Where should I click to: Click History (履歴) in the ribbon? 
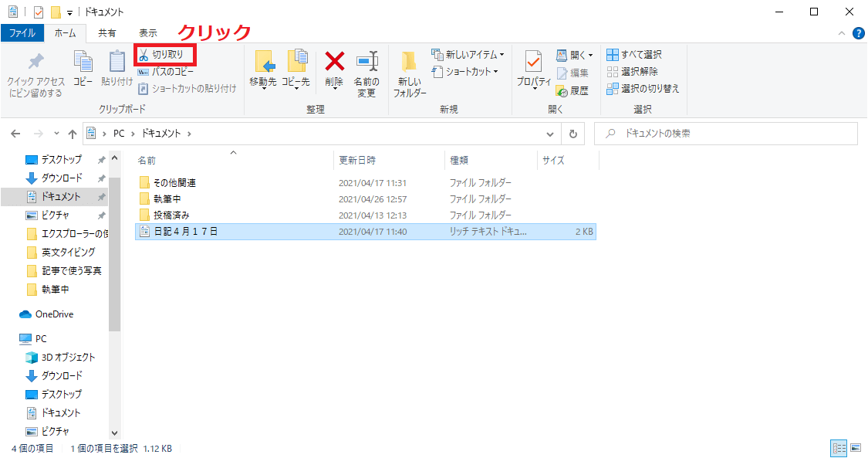click(x=572, y=90)
